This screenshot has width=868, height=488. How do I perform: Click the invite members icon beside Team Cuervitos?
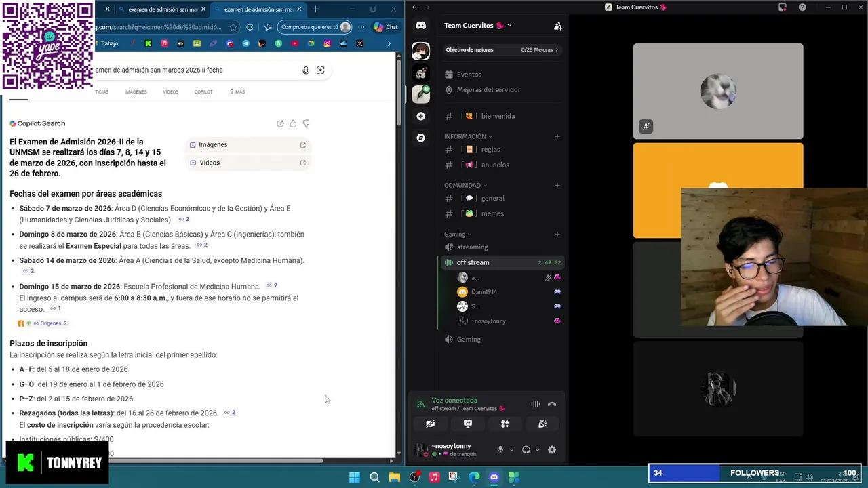tap(557, 26)
